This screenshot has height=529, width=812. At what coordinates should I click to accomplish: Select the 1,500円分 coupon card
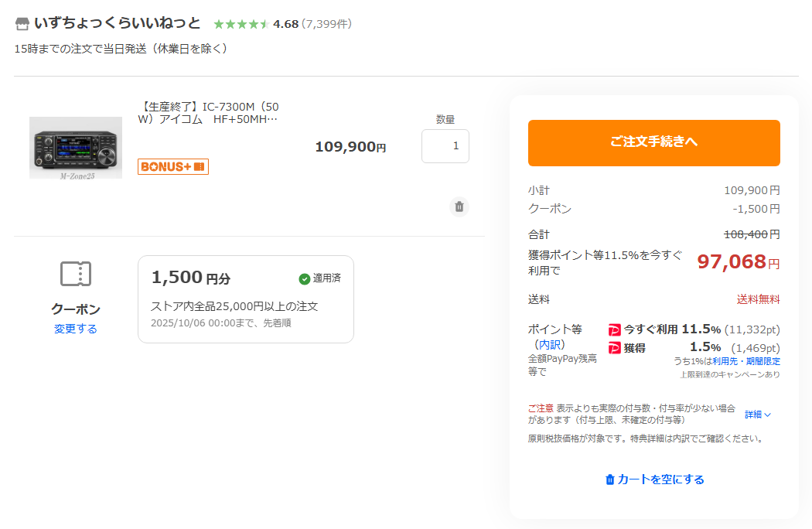[x=246, y=299]
